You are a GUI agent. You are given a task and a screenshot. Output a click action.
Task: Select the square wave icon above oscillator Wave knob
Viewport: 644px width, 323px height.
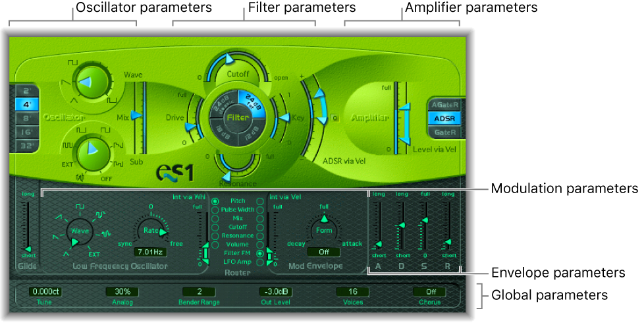pos(72,63)
